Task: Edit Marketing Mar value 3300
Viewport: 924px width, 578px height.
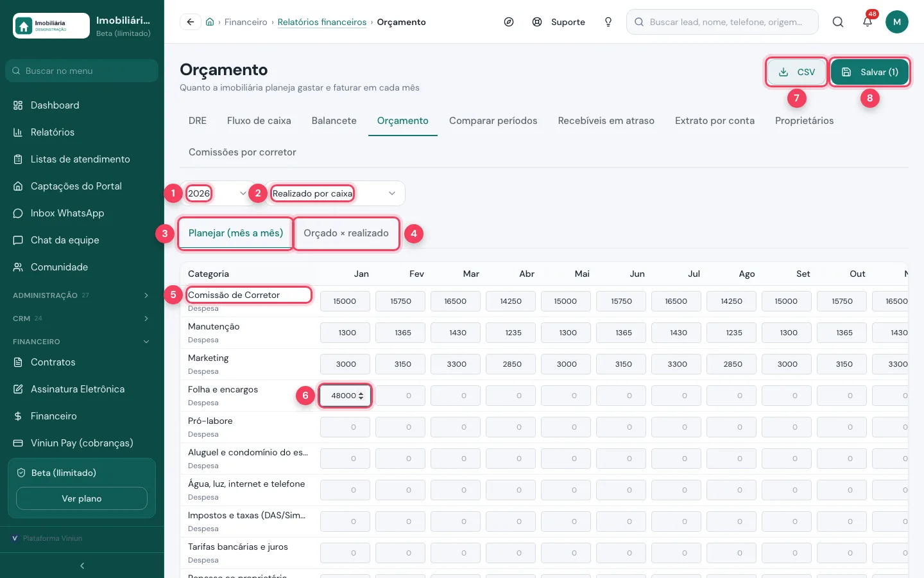Action: tap(456, 364)
